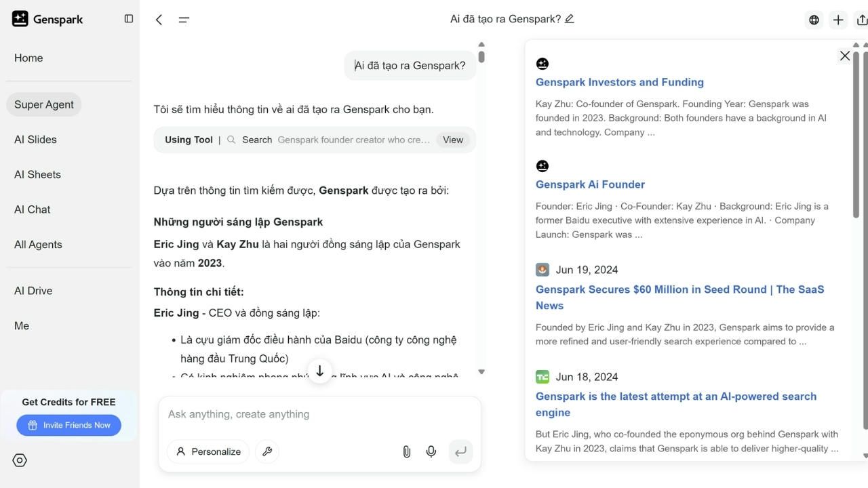The image size is (868, 488).
Task: Click the 'Genspark founder creator who cre…' query text
Action: pos(353,140)
